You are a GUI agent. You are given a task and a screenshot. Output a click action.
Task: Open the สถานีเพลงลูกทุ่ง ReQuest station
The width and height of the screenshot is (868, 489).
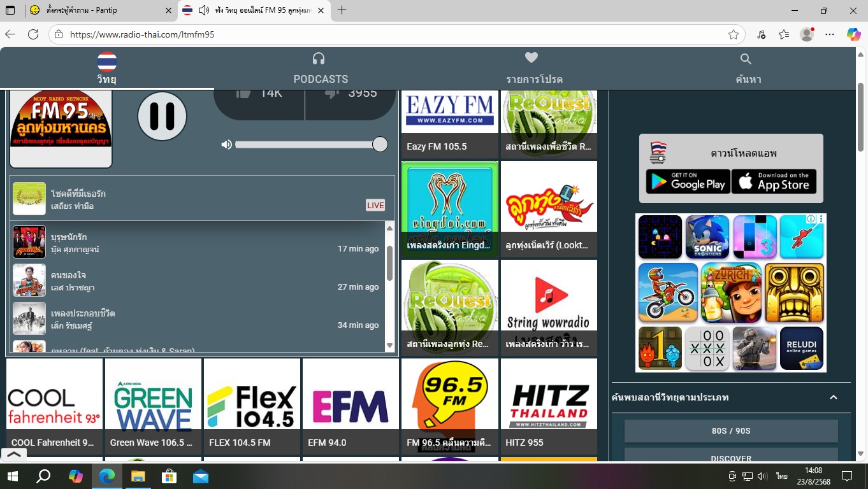[450, 308]
